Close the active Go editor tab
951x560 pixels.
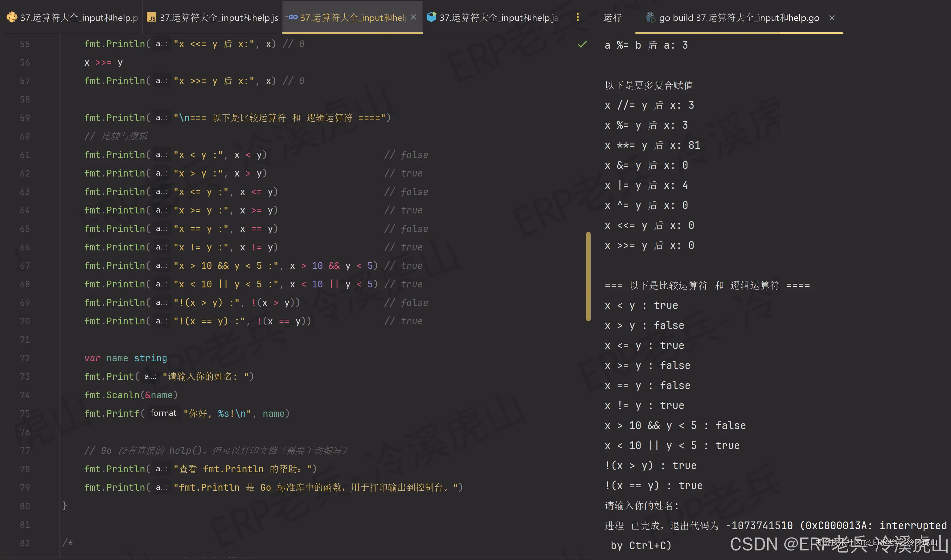pos(413,17)
